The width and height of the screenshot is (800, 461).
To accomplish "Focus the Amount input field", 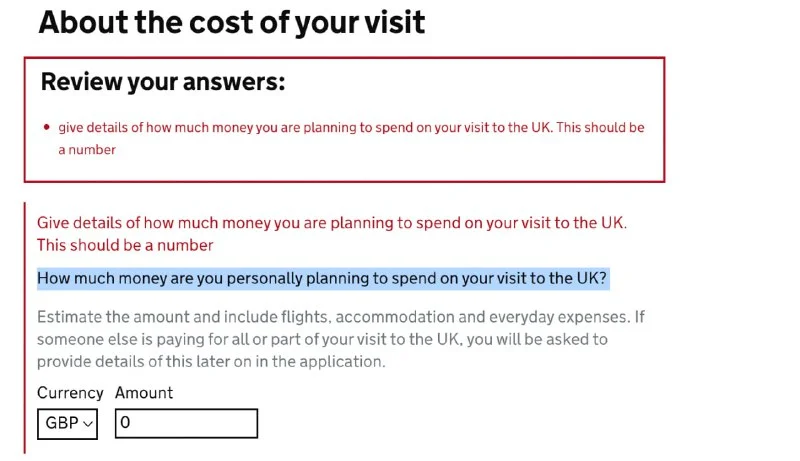I will tap(186, 423).
